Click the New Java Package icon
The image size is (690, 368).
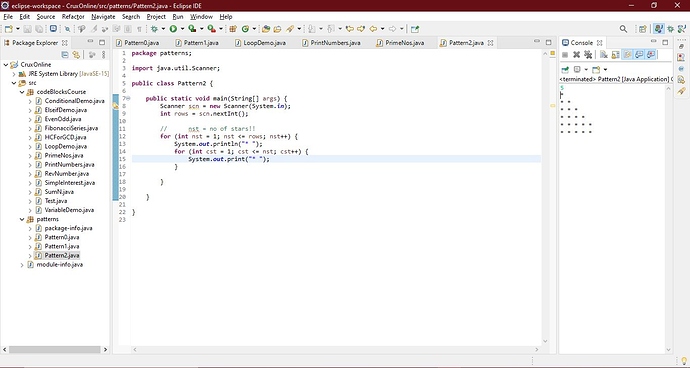coord(233,29)
